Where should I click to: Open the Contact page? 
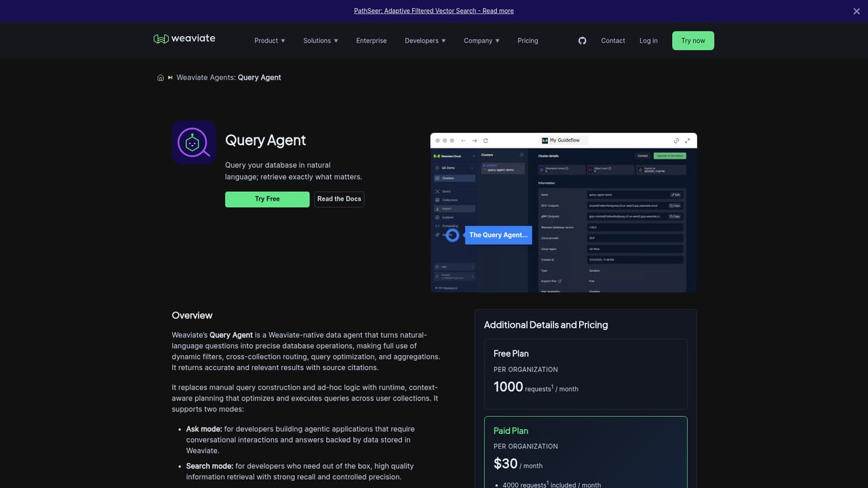pyautogui.click(x=613, y=41)
